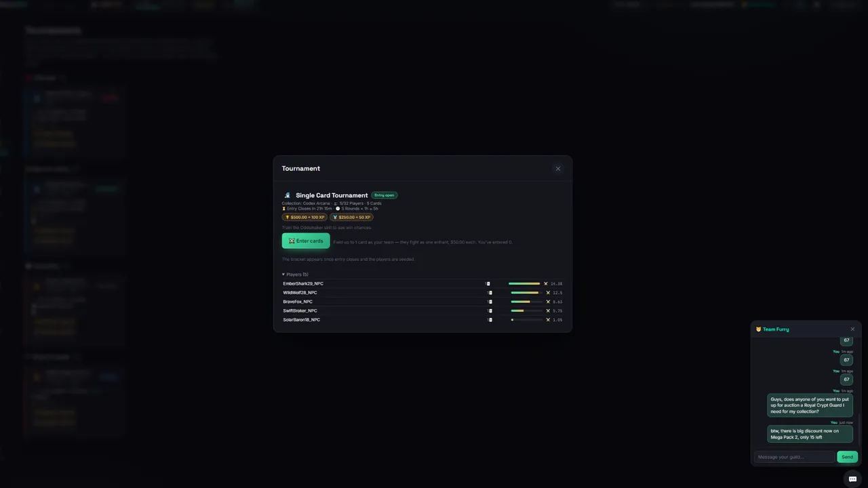
Task: Click the $250.00 + 50 XP prize badge
Action: pyautogui.click(x=351, y=218)
